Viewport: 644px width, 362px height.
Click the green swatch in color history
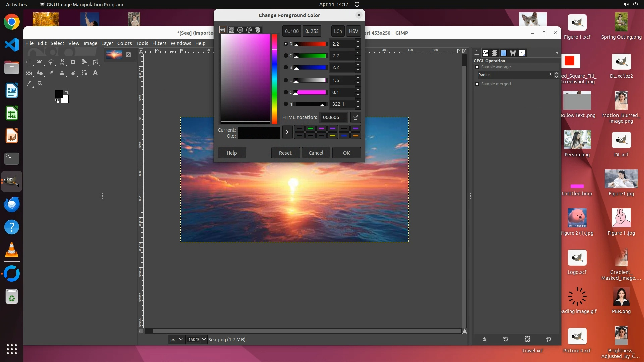310,129
